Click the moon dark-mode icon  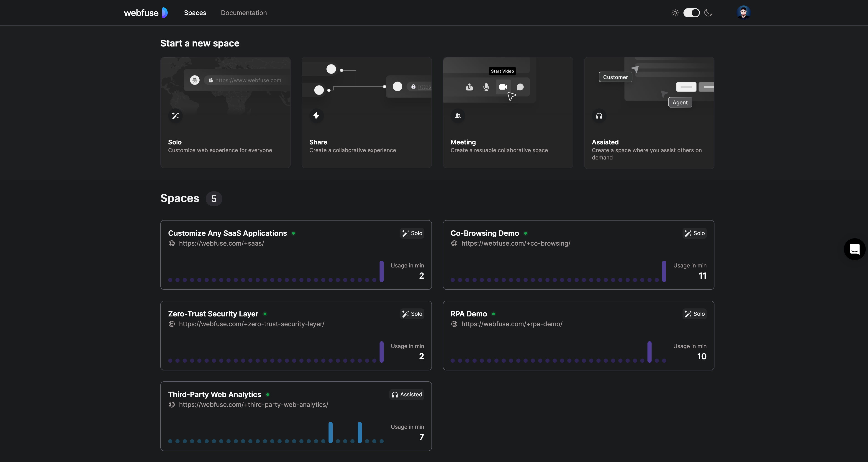pos(708,13)
